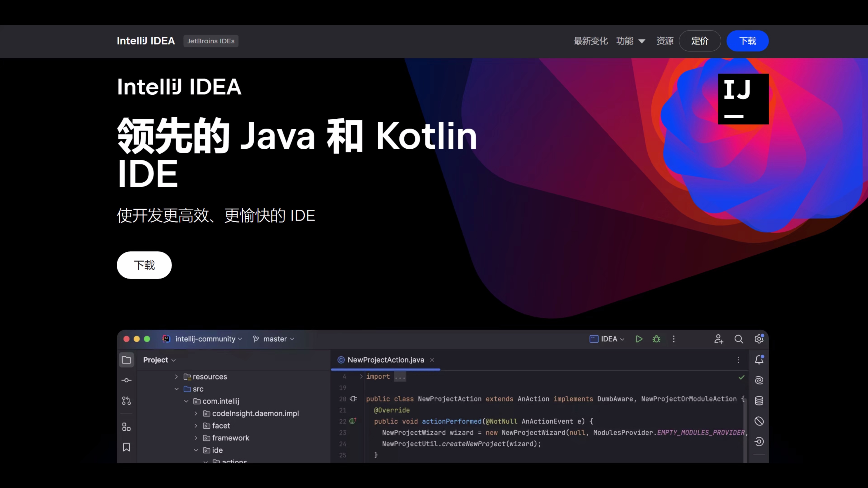The width and height of the screenshot is (868, 488).
Task: Open 最新变化 in the top navigation
Action: coord(591,41)
